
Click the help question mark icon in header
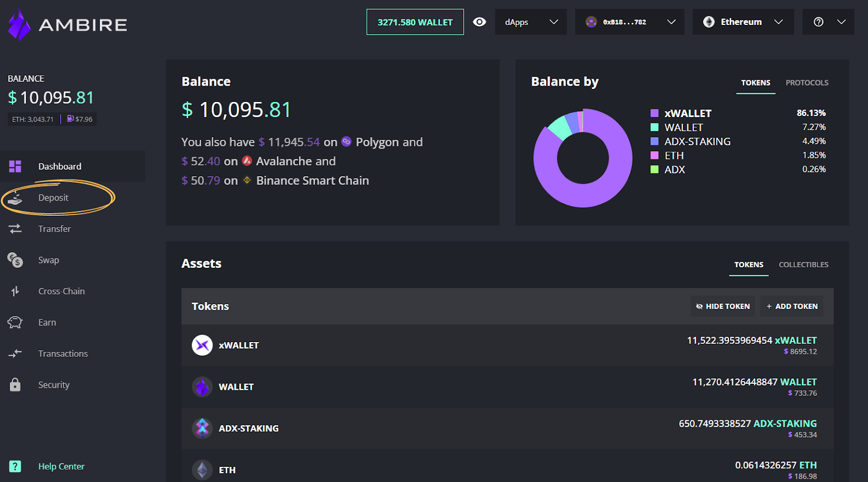(819, 22)
